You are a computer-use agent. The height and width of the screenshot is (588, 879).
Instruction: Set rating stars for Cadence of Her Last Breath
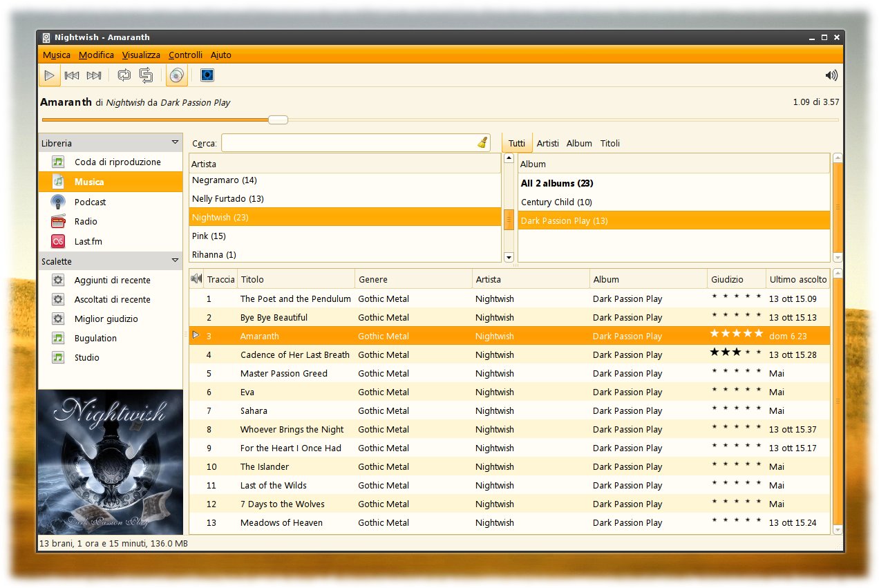(x=736, y=352)
